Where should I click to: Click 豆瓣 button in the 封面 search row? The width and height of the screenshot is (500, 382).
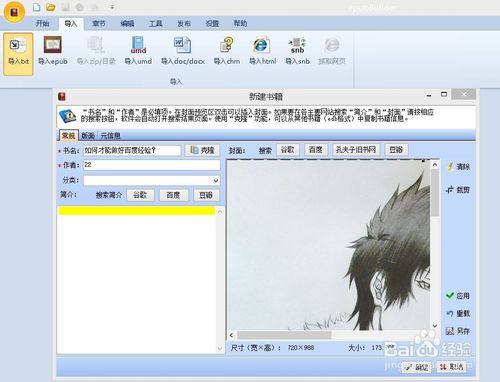(x=396, y=150)
